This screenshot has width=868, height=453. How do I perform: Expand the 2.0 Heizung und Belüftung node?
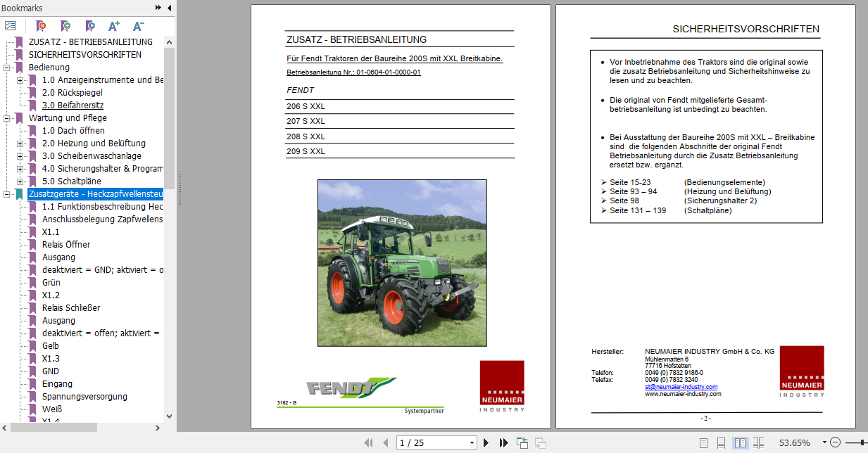point(20,143)
